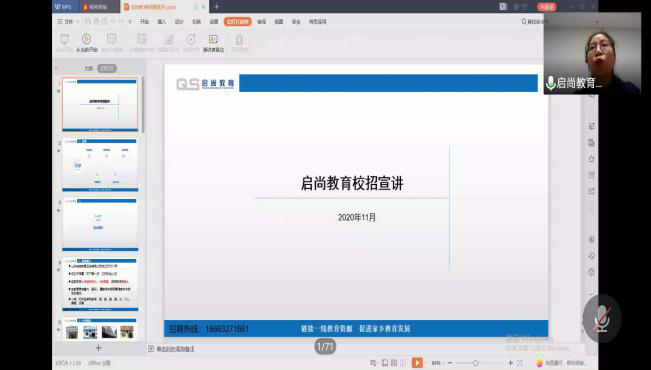This screenshot has height=370, width=651.
Task: Toggle the 启尚教育 participant microphone icon
Action: click(x=550, y=83)
